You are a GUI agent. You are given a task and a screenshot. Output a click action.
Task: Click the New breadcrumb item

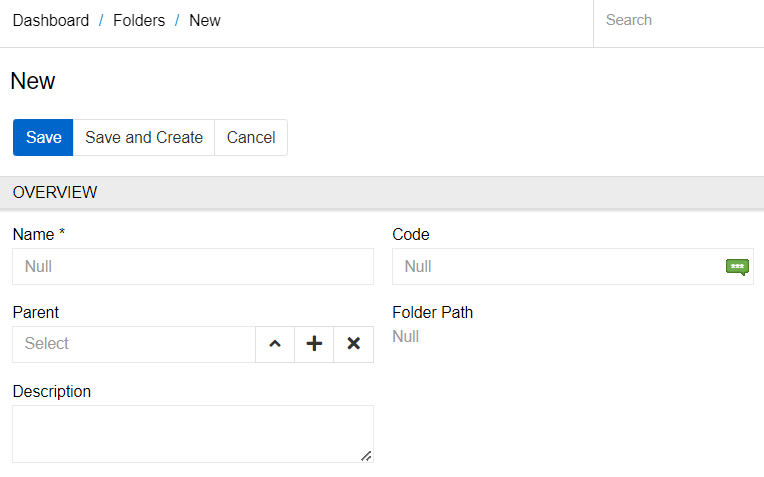pyautogui.click(x=205, y=20)
